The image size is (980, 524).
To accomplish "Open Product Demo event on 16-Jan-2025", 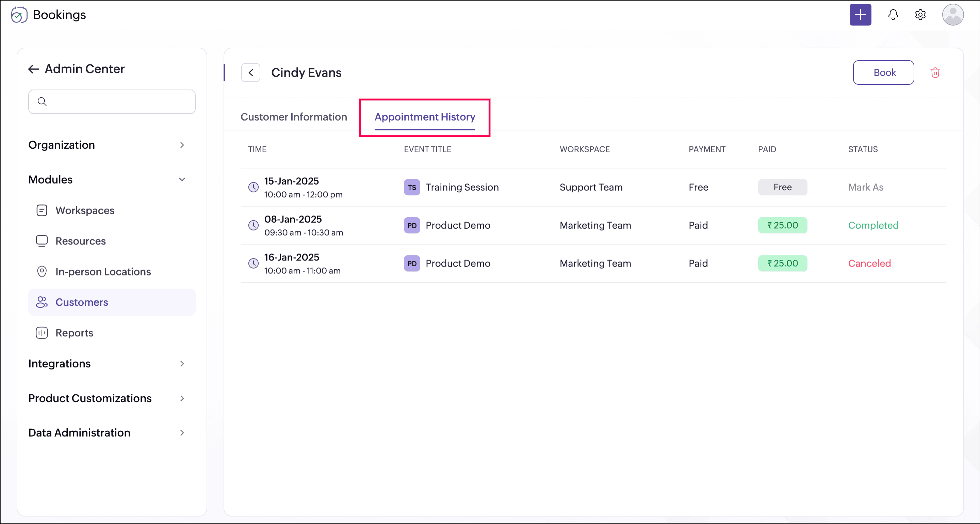I will pyautogui.click(x=458, y=263).
